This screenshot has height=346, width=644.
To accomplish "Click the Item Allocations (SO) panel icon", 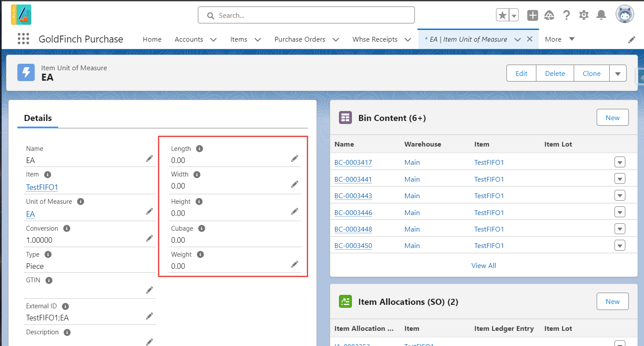I will click(345, 301).
